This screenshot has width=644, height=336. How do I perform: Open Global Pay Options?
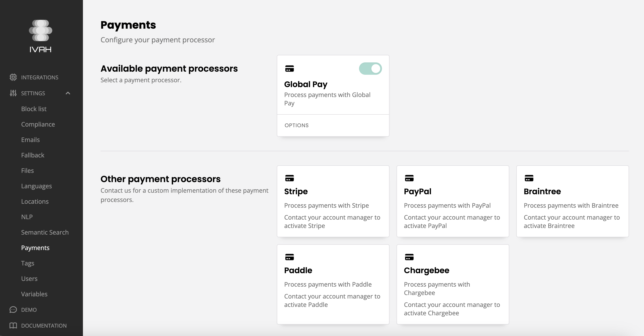[x=296, y=125]
